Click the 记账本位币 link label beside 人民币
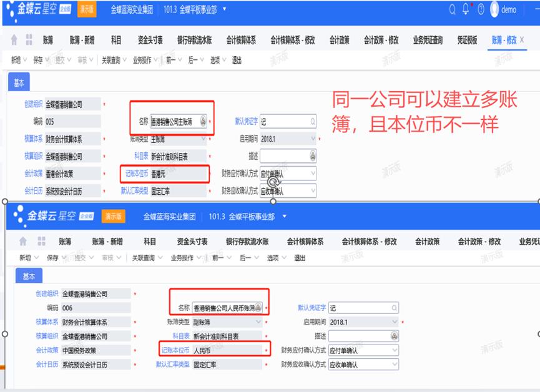 (175, 350)
